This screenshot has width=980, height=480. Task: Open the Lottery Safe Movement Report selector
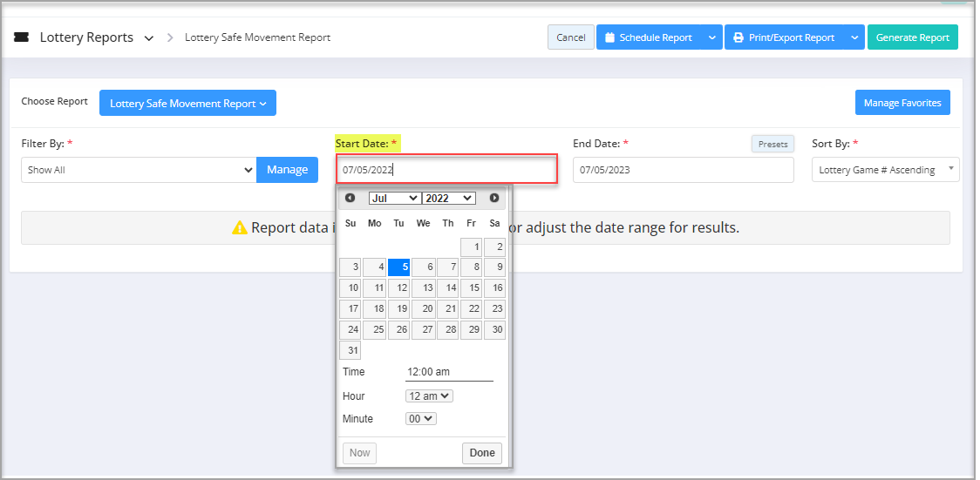click(x=187, y=104)
